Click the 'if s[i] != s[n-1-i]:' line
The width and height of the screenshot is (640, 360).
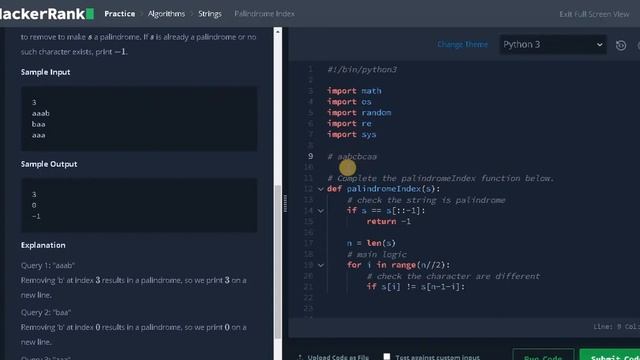[x=416, y=287]
